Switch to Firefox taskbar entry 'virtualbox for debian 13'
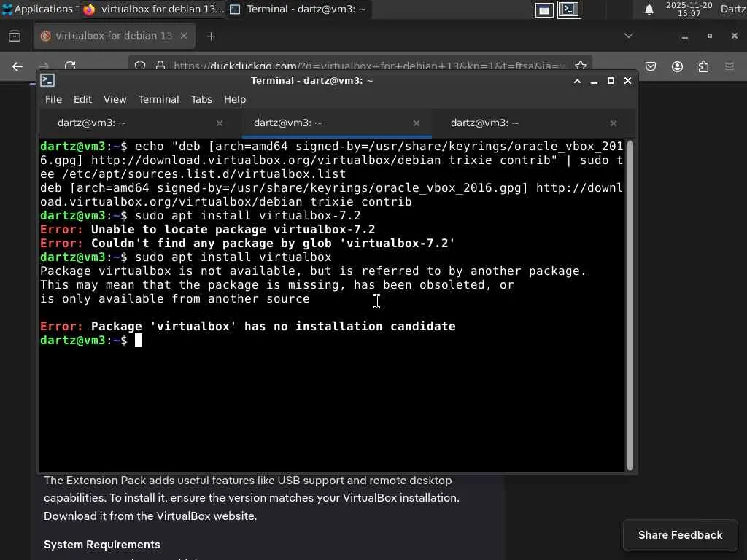 [152, 9]
